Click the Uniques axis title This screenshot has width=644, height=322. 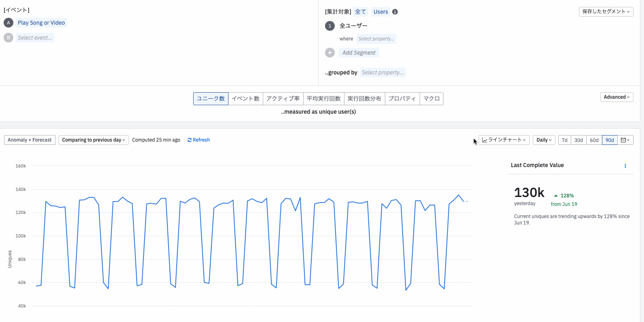click(10, 259)
